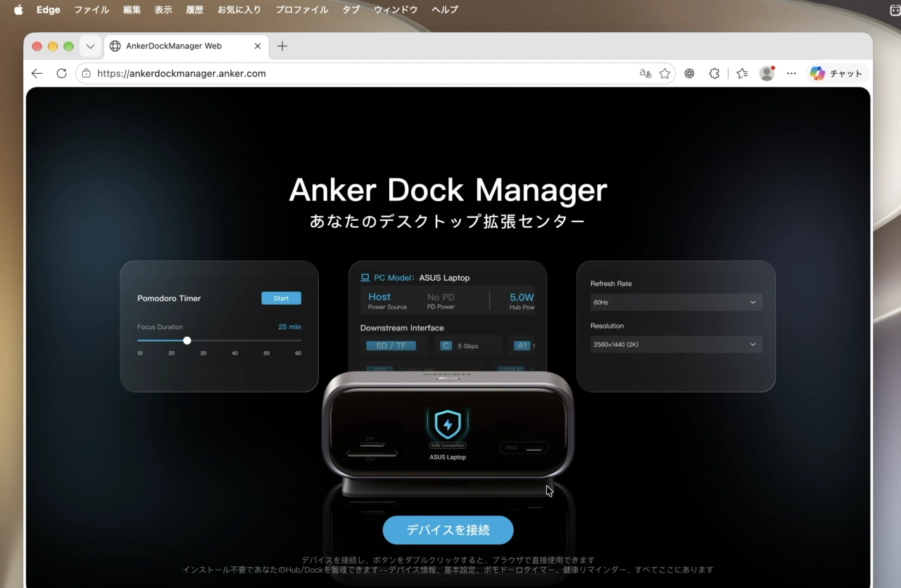
Task: Open the プロファイル menu
Action: [302, 10]
